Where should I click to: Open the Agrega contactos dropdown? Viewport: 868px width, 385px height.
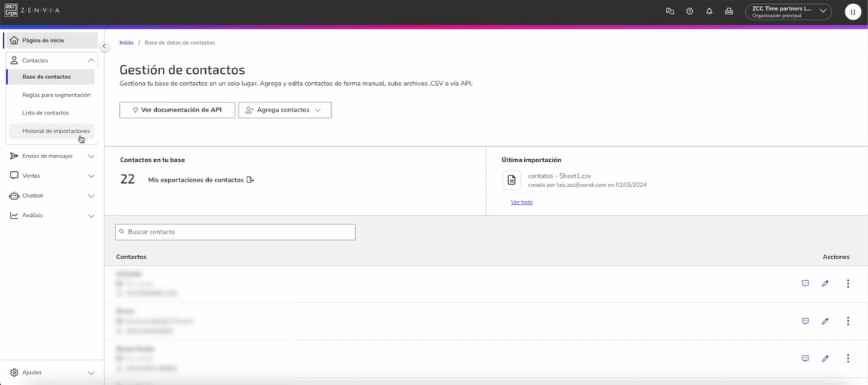click(284, 110)
